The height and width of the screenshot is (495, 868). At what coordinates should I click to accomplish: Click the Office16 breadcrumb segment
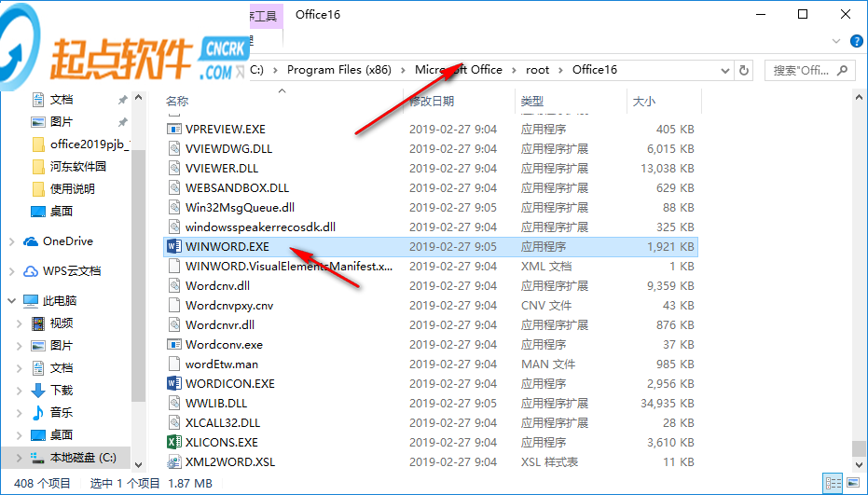point(595,70)
